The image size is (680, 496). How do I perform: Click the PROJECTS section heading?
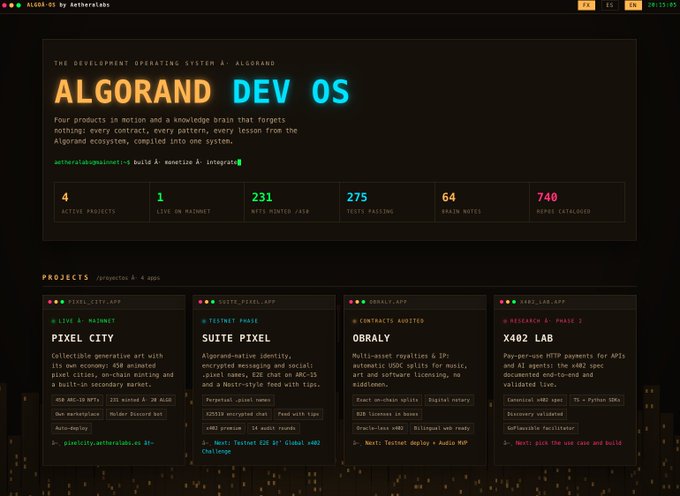(65, 277)
